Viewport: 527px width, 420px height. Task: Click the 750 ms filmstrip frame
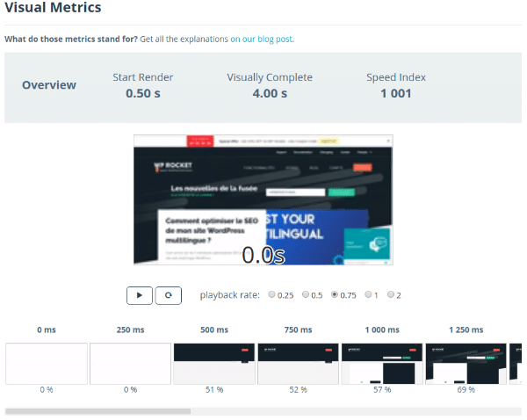click(x=299, y=363)
